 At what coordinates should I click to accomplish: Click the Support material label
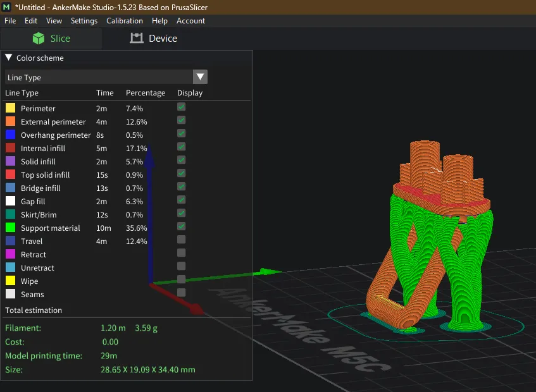50,228
